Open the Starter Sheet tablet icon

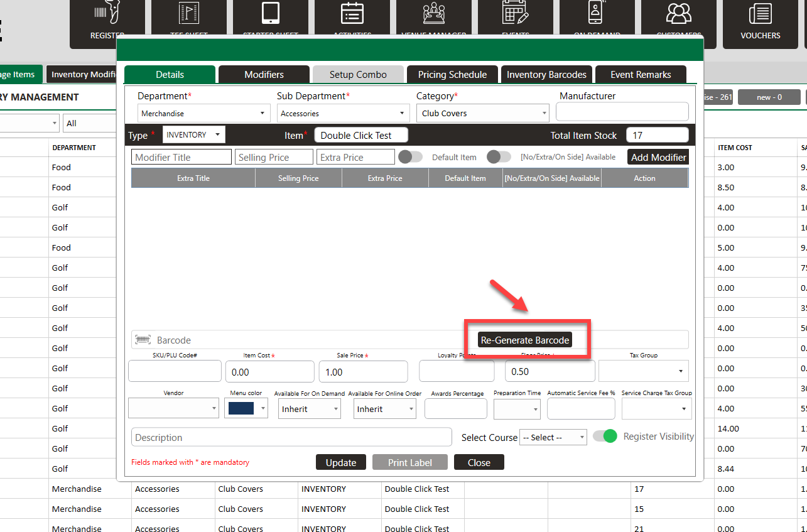(x=270, y=14)
